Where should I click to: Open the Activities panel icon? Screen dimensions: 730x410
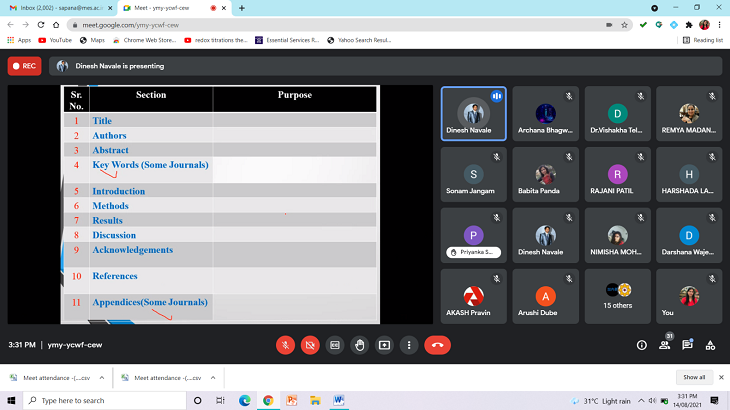click(710, 345)
